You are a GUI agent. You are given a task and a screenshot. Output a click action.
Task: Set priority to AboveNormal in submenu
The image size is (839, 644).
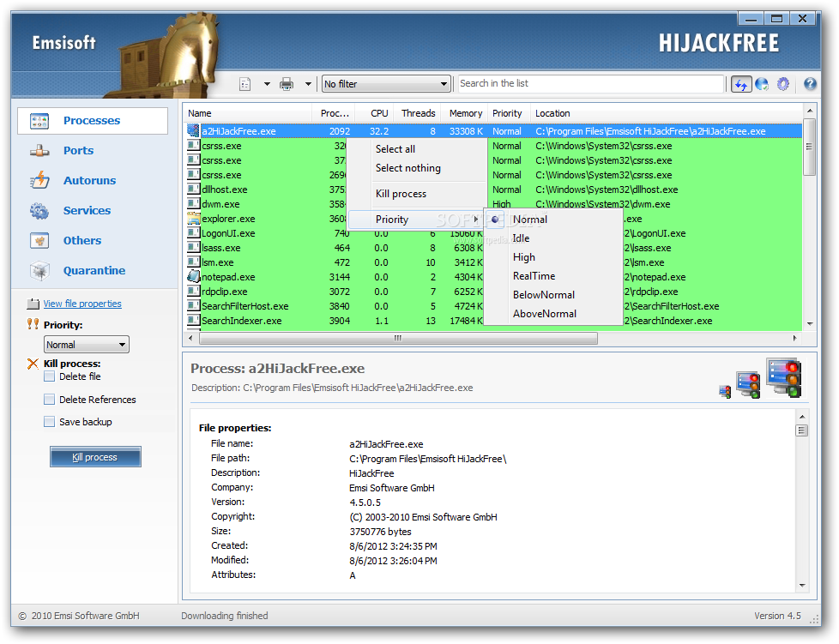(x=553, y=314)
